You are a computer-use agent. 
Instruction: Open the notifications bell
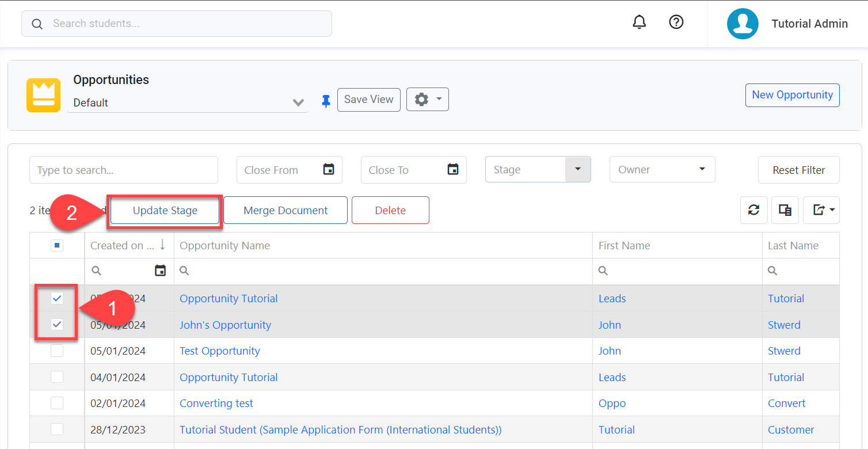(639, 22)
